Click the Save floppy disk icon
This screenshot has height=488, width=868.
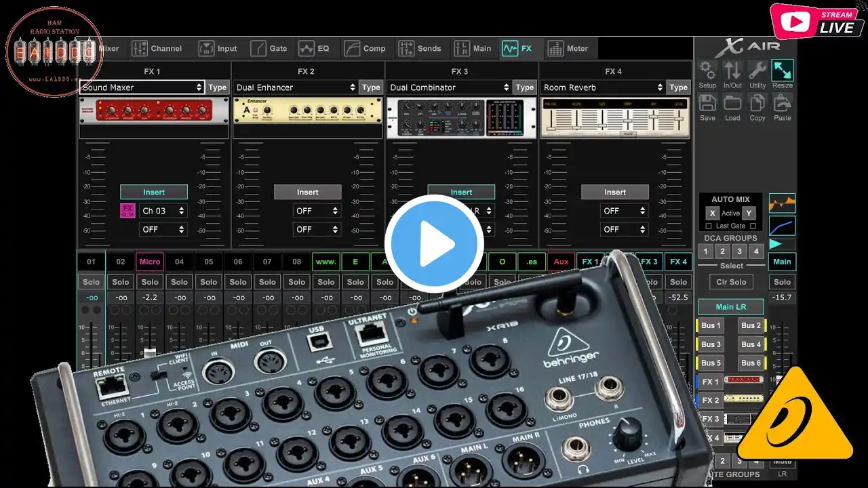[x=707, y=103]
